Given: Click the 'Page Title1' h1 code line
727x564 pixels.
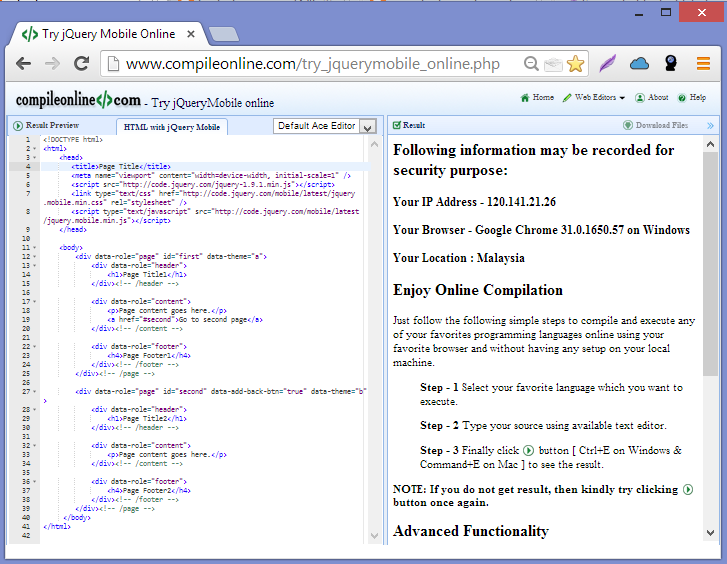Looking at the screenshot, I should pos(147,275).
